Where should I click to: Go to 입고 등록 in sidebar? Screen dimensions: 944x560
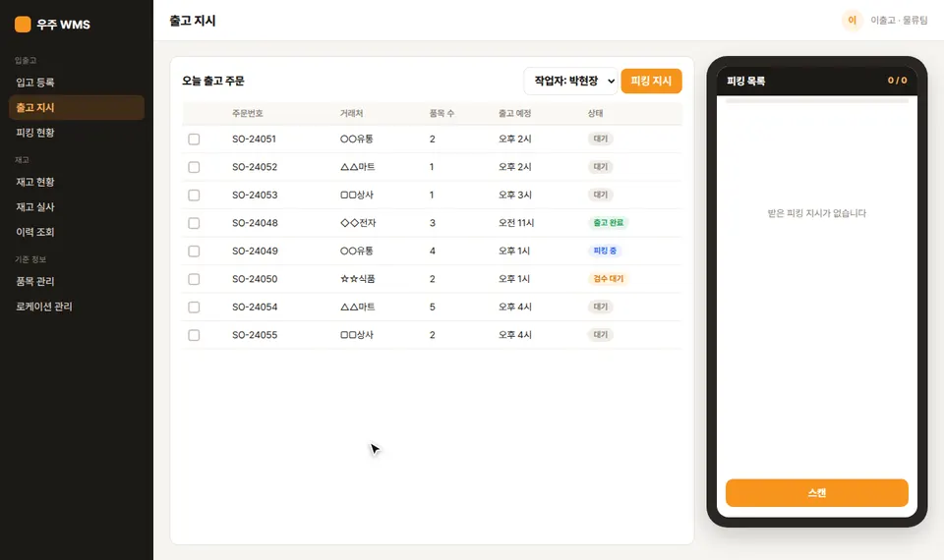[x=77, y=83]
